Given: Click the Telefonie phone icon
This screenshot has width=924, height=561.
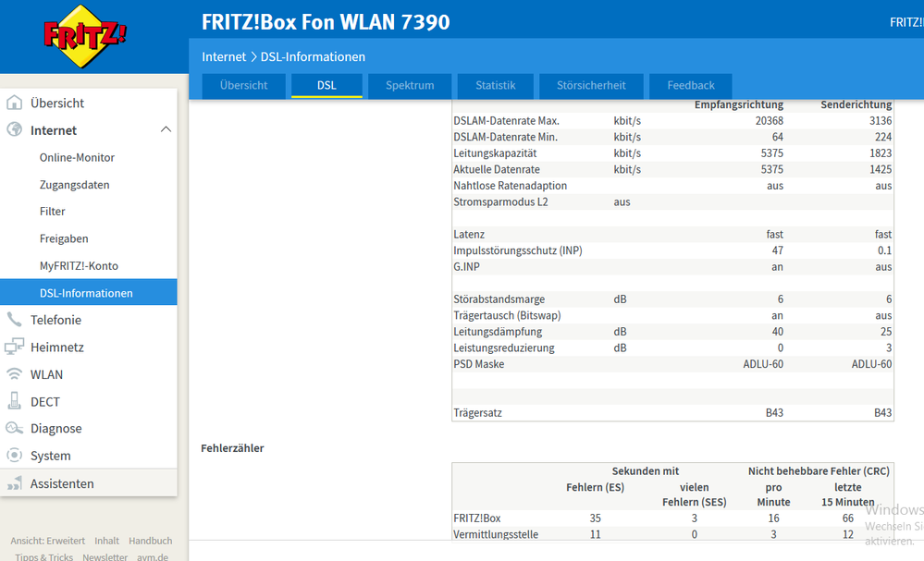Looking at the screenshot, I should pos(14,320).
